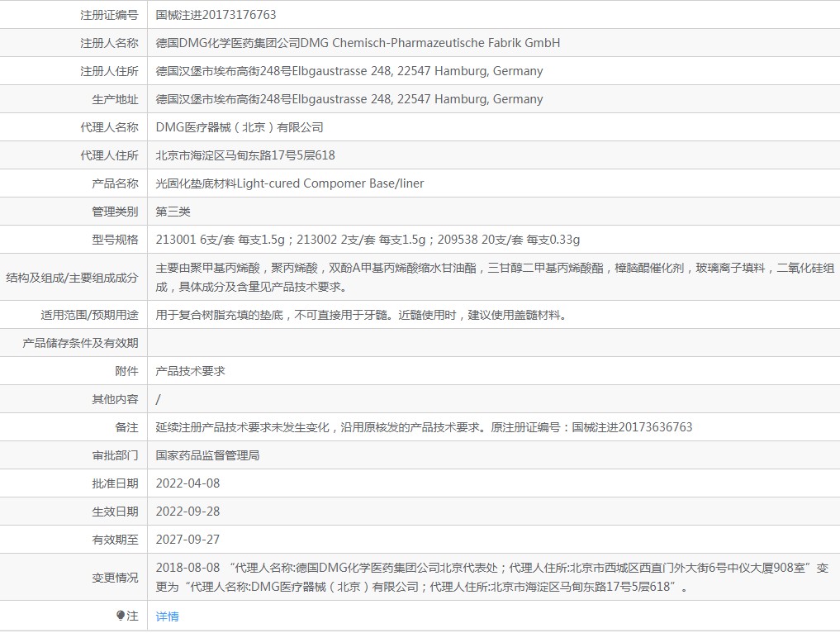Click the 生效日期 label
The width and height of the screenshot is (840, 633).
pyautogui.click(x=115, y=512)
